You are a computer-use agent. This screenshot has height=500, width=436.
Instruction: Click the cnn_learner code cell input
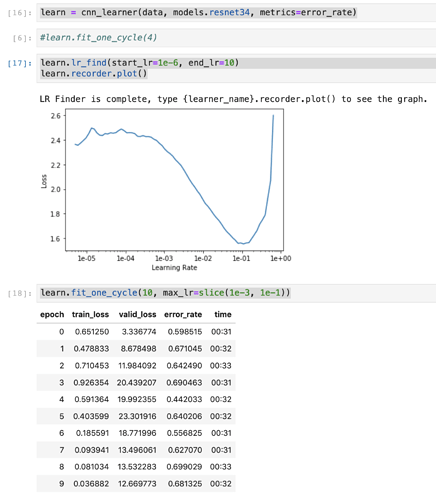click(236, 13)
